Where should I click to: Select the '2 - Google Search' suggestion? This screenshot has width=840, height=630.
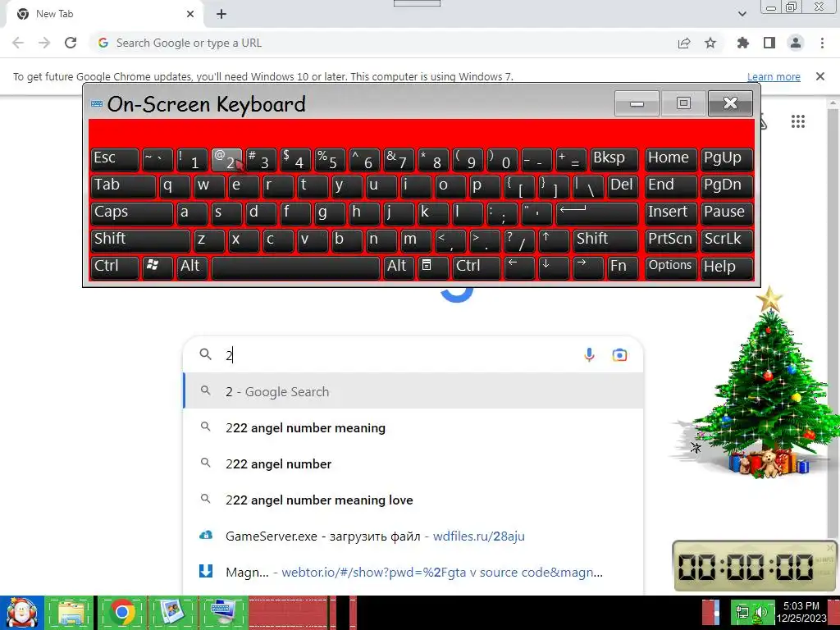[x=413, y=391]
